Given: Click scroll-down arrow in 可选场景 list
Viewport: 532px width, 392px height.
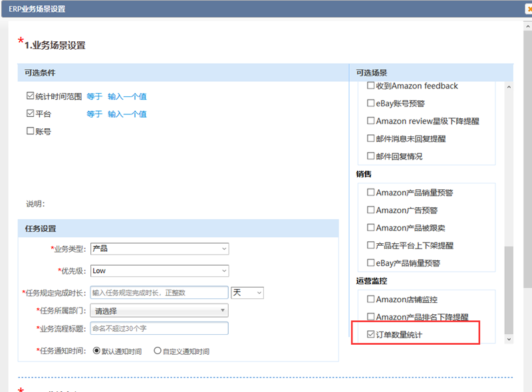Looking at the screenshot, I should click(x=509, y=339).
